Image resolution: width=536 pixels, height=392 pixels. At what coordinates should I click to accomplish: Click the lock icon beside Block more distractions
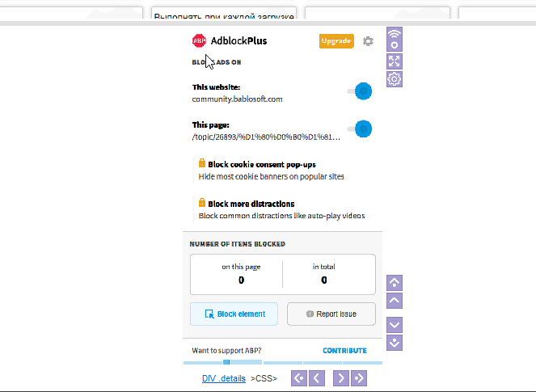pyautogui.click(x=202, y=204)
